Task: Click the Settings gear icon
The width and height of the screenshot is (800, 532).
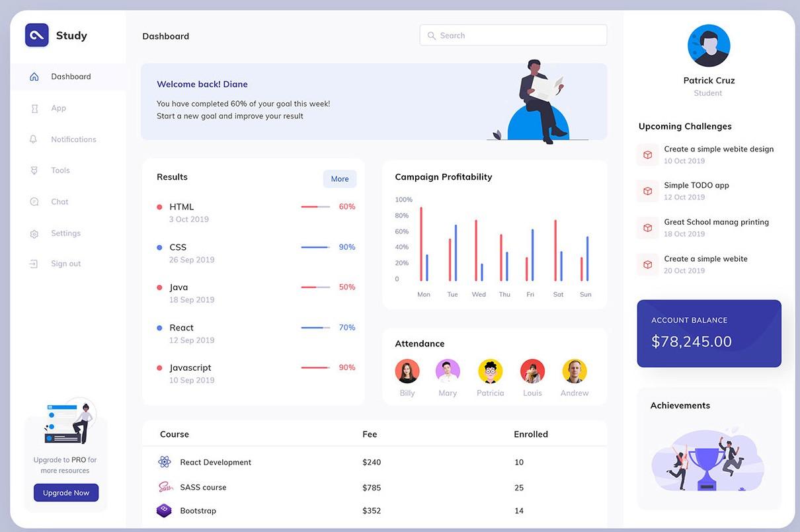Action: tap(34, 234)
